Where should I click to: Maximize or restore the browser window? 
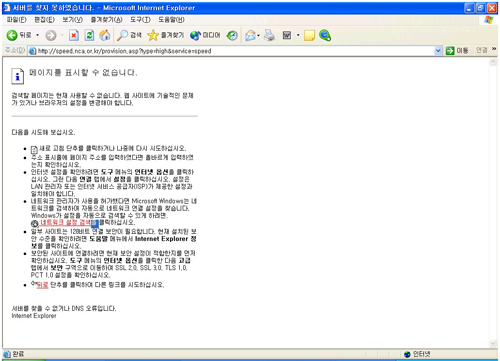[x=481, y=8]
